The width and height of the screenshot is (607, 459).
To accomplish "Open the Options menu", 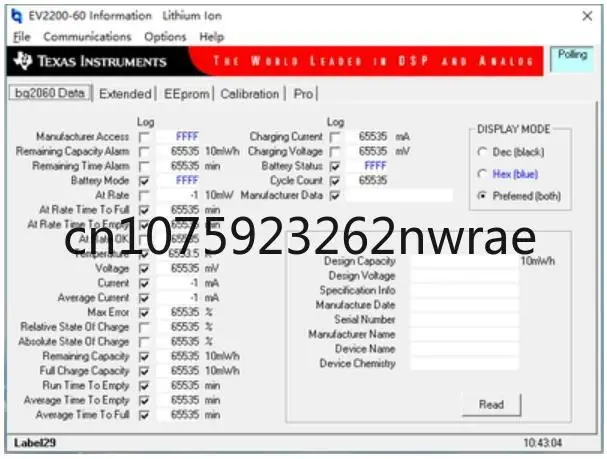I will tap(165, 37).
